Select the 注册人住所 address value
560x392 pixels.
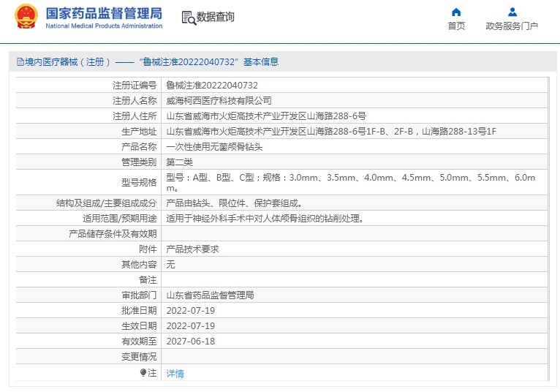[266, 116]
